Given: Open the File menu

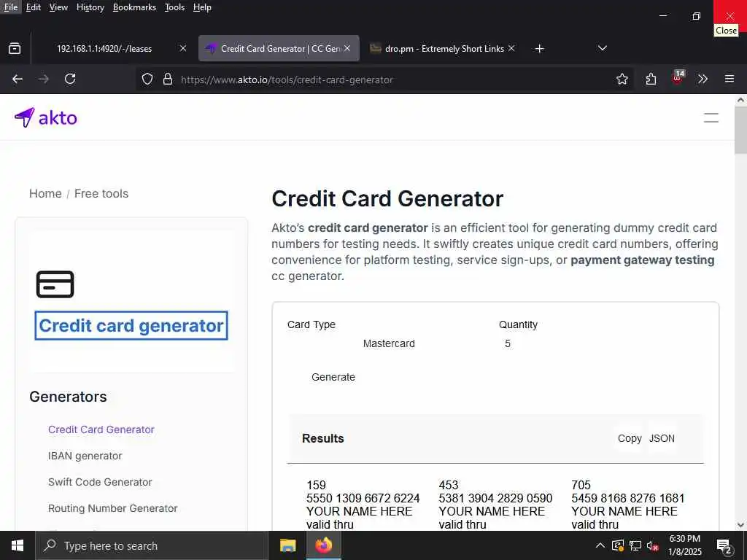Looking at the screenshot, I should coord(10,7).
